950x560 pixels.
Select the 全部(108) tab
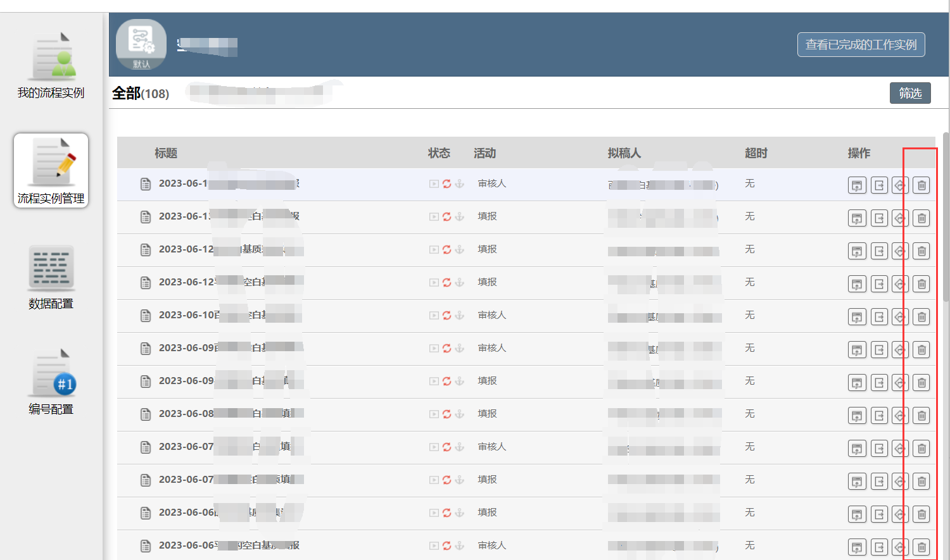[141, 94]
